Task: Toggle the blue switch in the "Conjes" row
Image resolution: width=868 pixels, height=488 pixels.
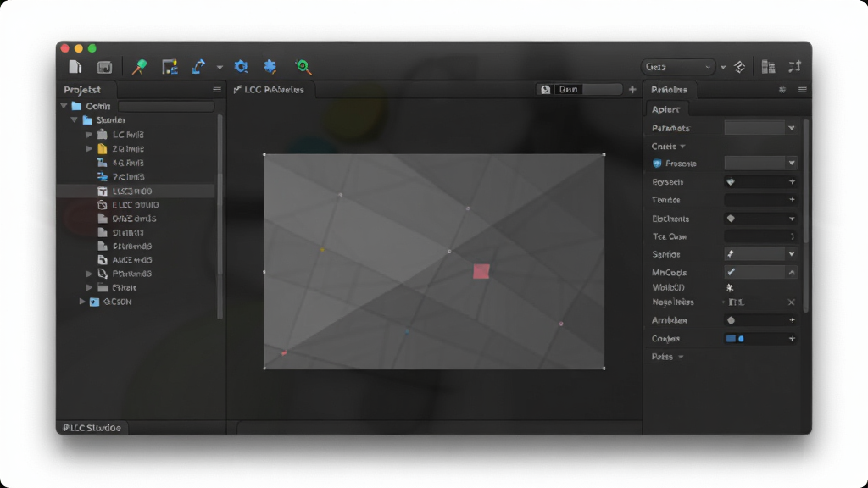Action: coord(735,339)
